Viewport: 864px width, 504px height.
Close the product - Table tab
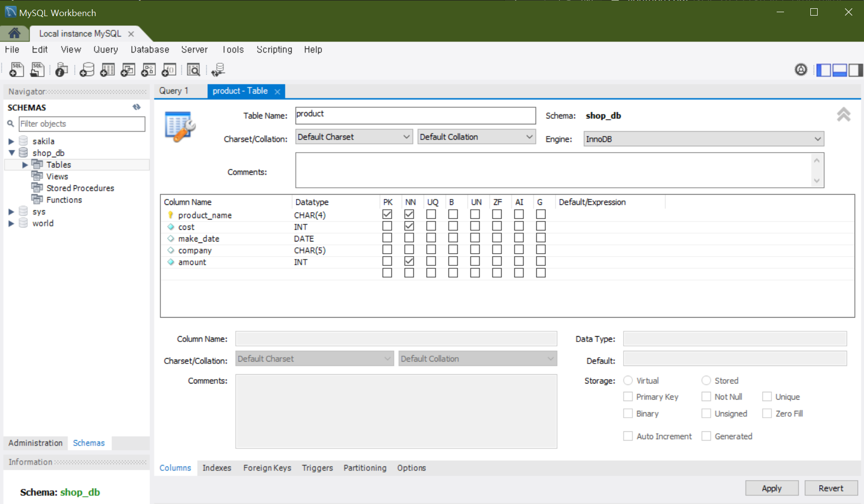277,91
